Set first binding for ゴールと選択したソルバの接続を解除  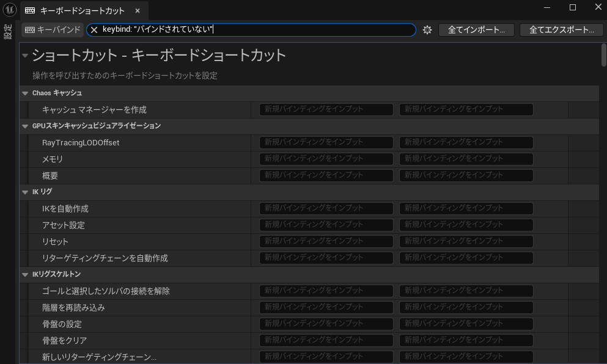(326, 291)
